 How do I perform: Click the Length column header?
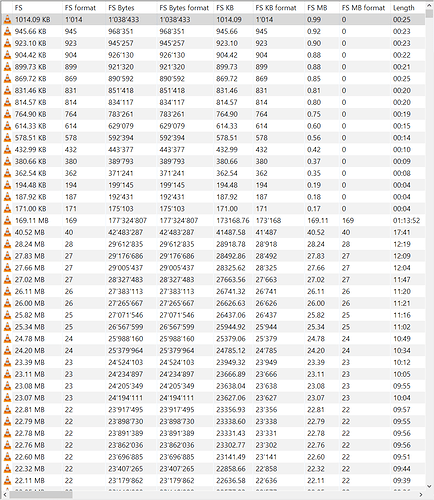pyautogui.click(x=408, y=7)
